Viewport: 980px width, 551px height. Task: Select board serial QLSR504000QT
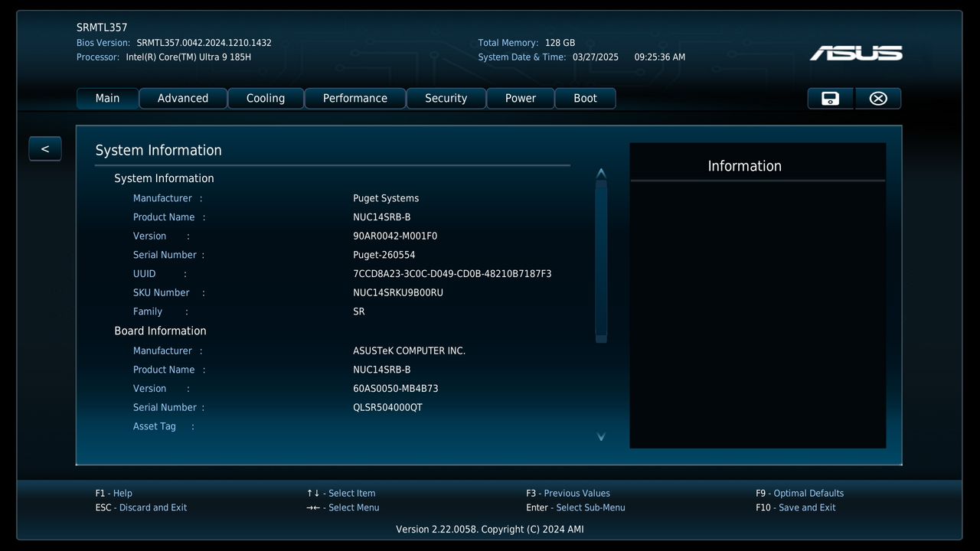point(387,407)
